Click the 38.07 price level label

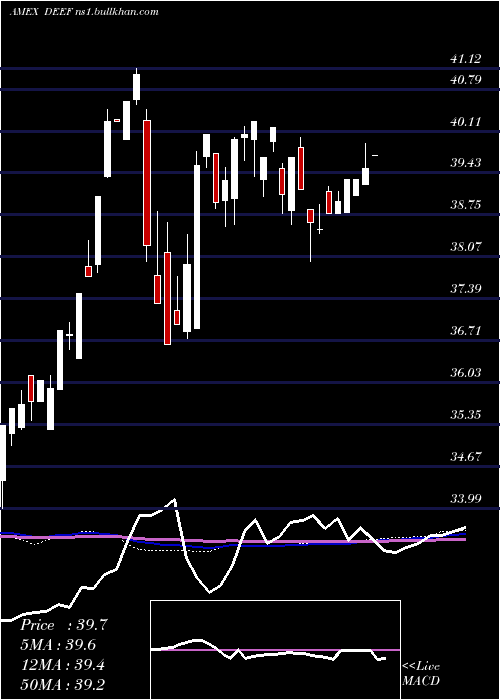[x=466, y=246]
